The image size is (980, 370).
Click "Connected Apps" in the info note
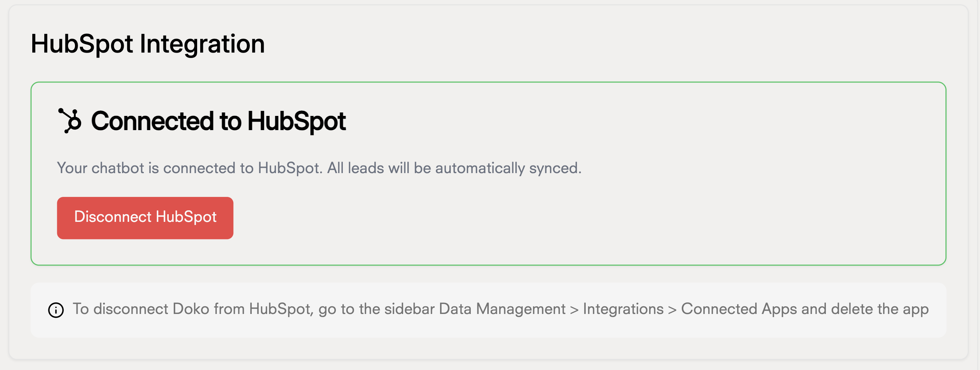tap(739, 309)
